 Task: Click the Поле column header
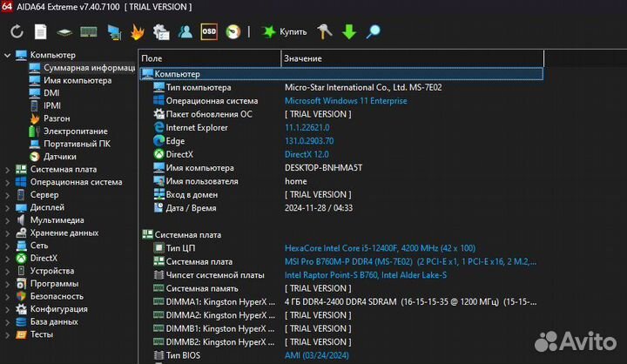210,58
